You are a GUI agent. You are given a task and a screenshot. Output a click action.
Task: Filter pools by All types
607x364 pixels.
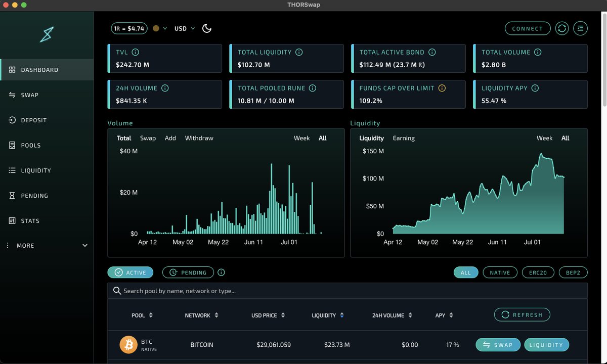(466, 272)
